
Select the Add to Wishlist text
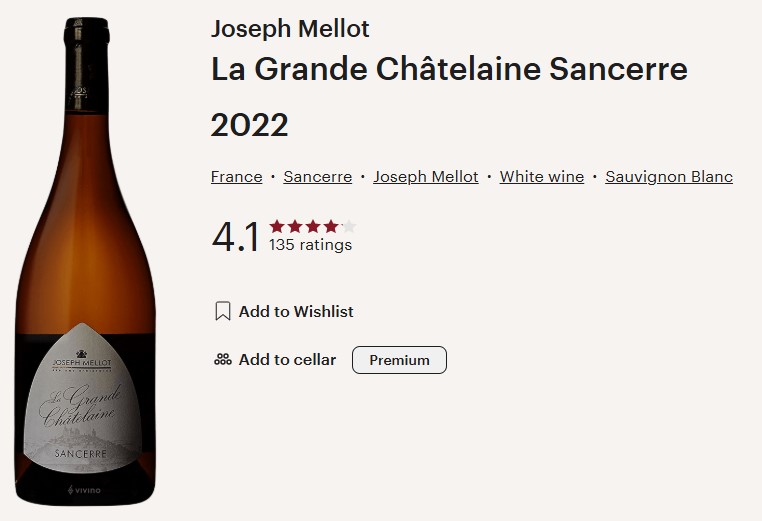pyautogui.click(x=296, y=312)
